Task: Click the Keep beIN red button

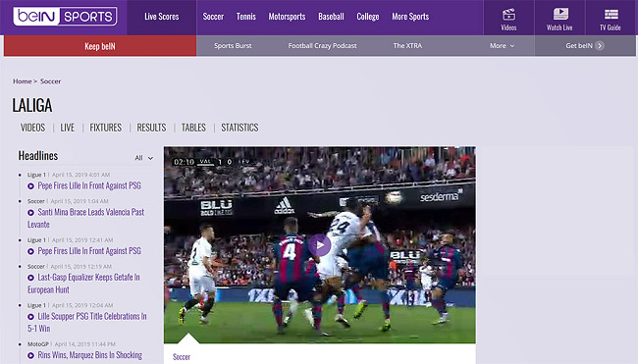Action: pos(100,45)
